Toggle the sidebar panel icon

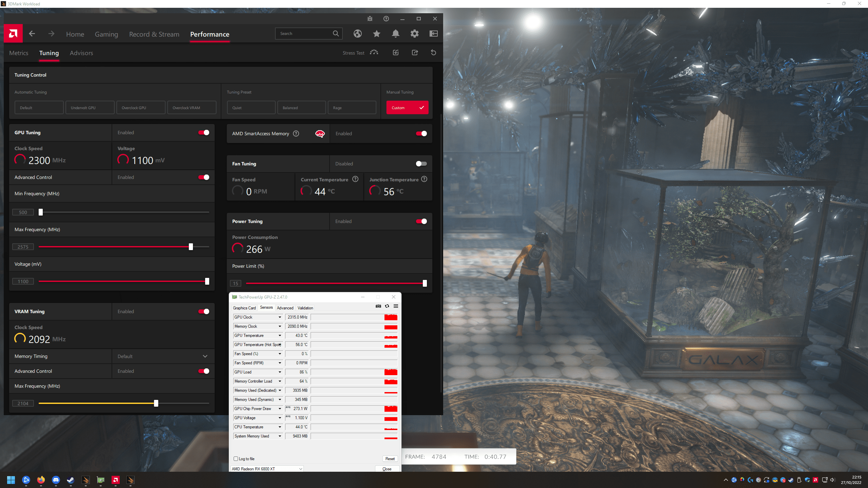[x=434, y=34]
